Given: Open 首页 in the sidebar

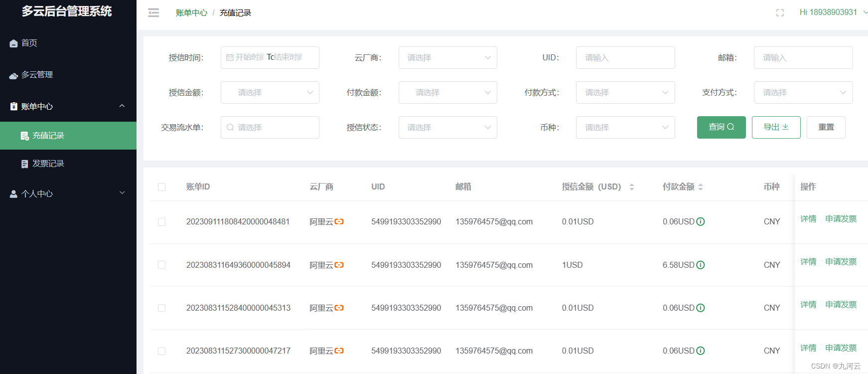Looking at the screenshot, I should pyautogui.click(x=68, y=43).
